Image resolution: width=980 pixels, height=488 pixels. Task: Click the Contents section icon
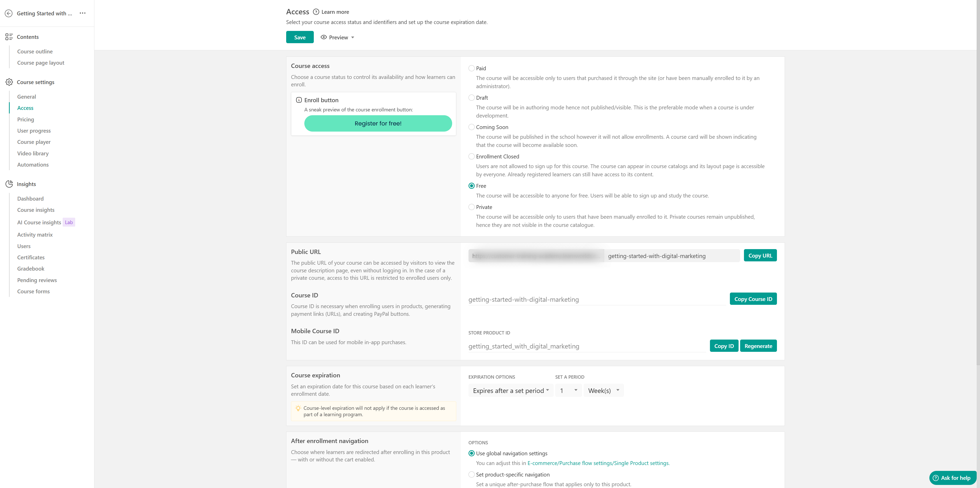click(9, 37)
